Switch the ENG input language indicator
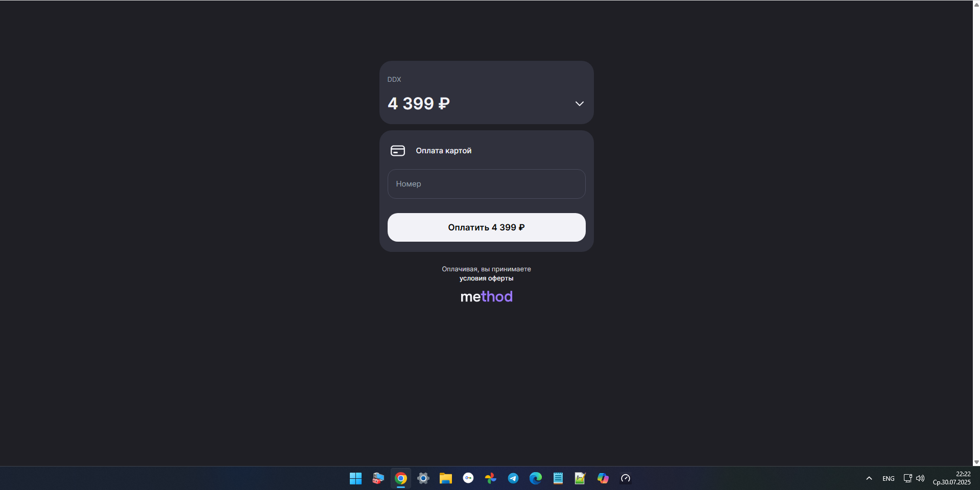The width and height of the screenshot is (980, 490). (x=889, y=479)
